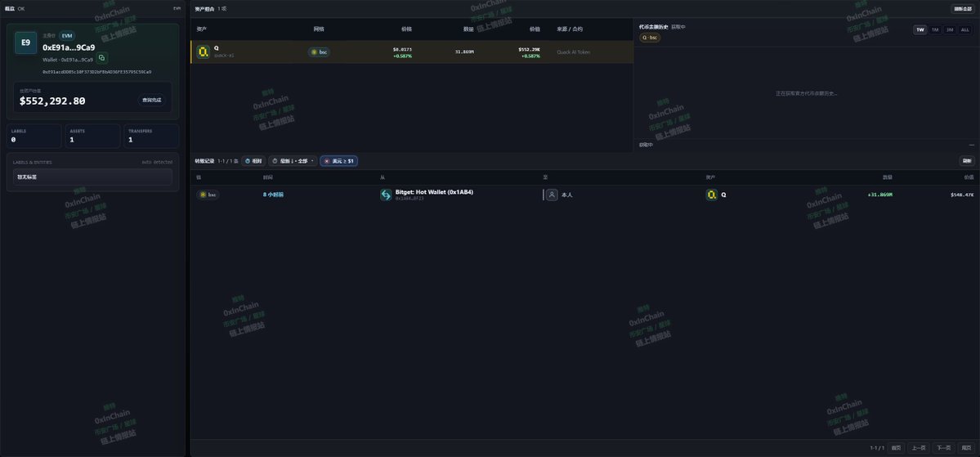Click the Bitget Hot Wallet exchange icon

coord(387,195)
